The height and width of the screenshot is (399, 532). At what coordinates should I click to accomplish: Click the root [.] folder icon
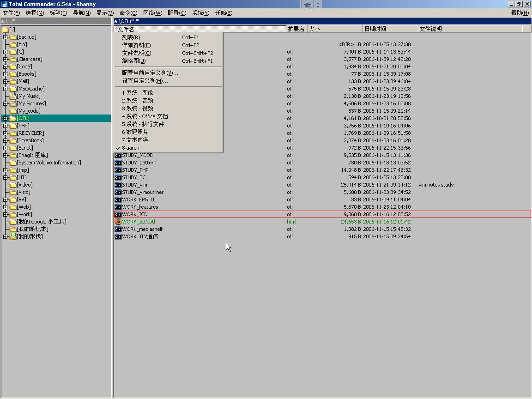pos(6,30)
